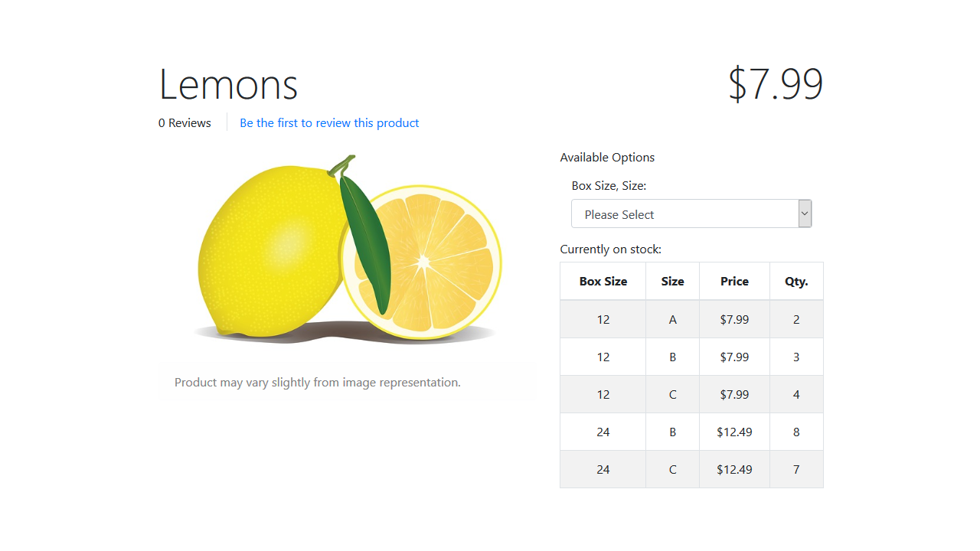Click the Available Options label
This screenshot has width=980, height=551.
607,157
